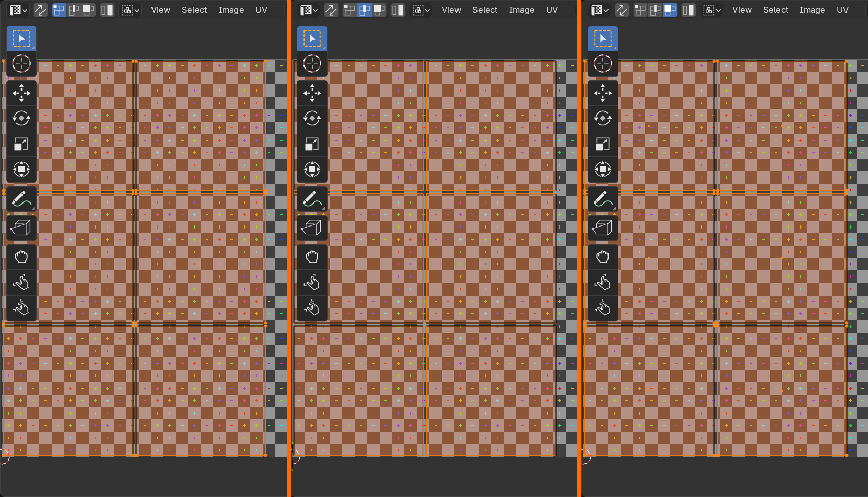Select the Scale tool in right panel
The width and height of the screenshot is (868, 497).
pos(603,144)
